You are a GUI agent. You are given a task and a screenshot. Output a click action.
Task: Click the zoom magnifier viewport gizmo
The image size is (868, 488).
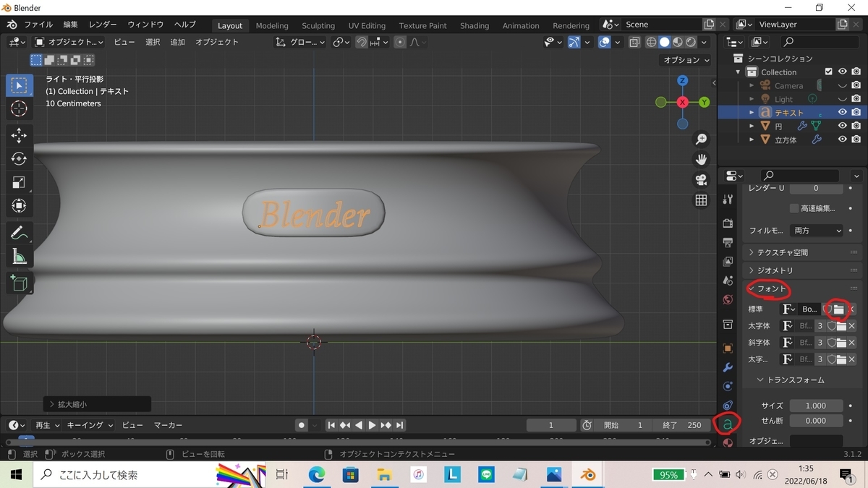[x=701, y=140]
